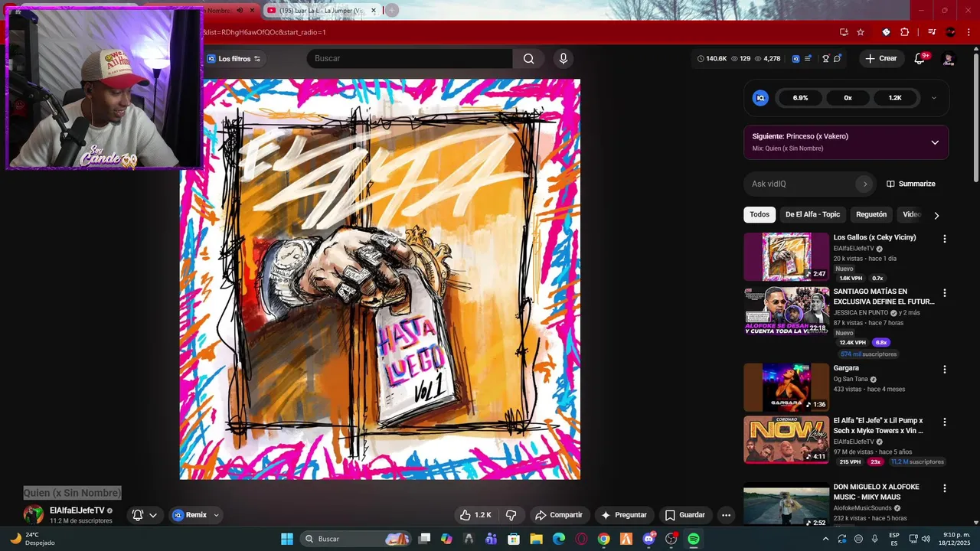This screenshot has width=980, height=551.
Task: Open Los Gallos video thumbnail
Action: [x=786, y=257]
